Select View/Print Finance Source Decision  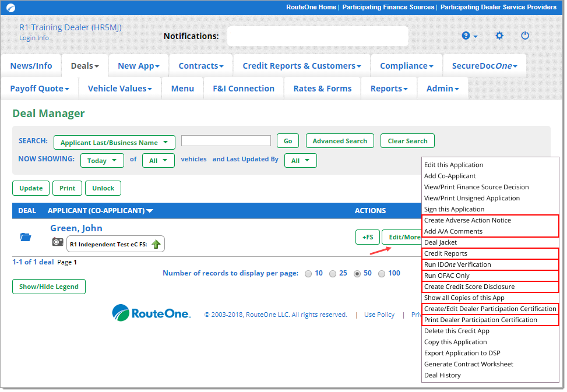click(x=476, y=187)
